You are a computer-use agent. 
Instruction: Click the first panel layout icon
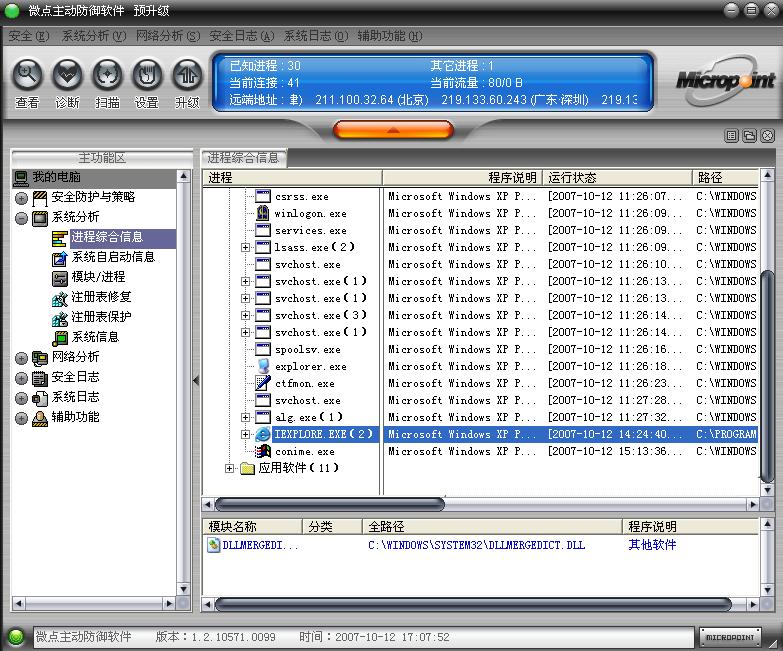point(732,135)
